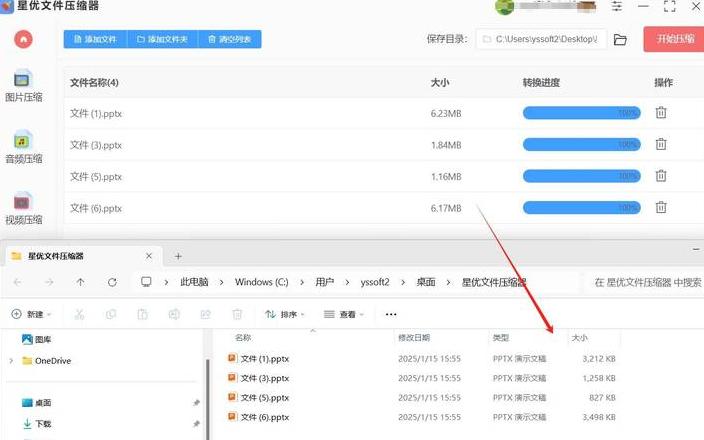
Task: Open 下载 downloads in navigation pane
Action: tap(37, 423)
